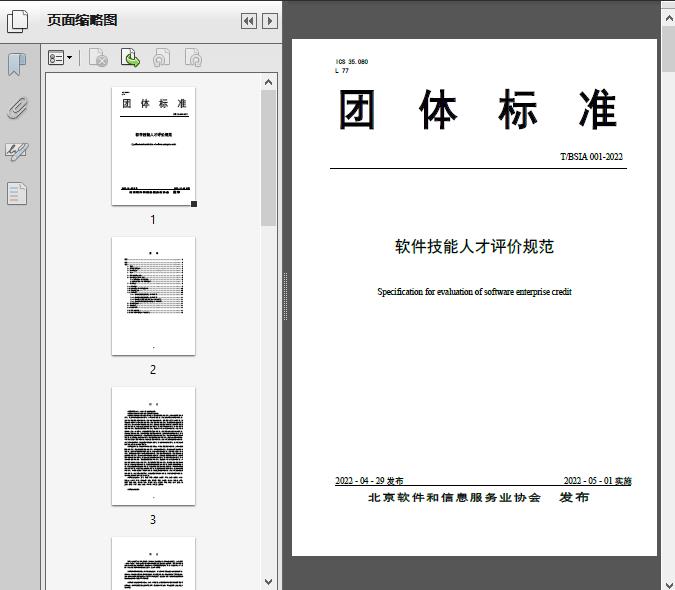The width and height of the screenshot is (675, 590).
Task: Click document view scroll down arrow
Action: [x=669, y=585]
